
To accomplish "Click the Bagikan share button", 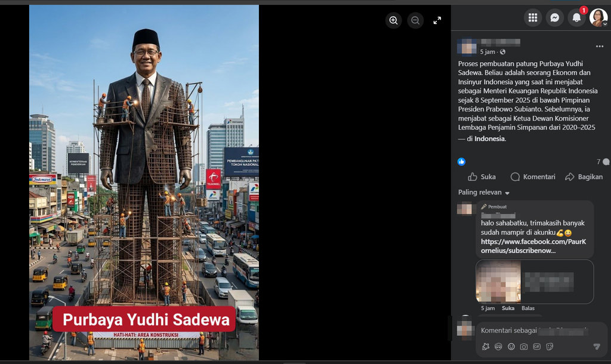I will 584,177.
